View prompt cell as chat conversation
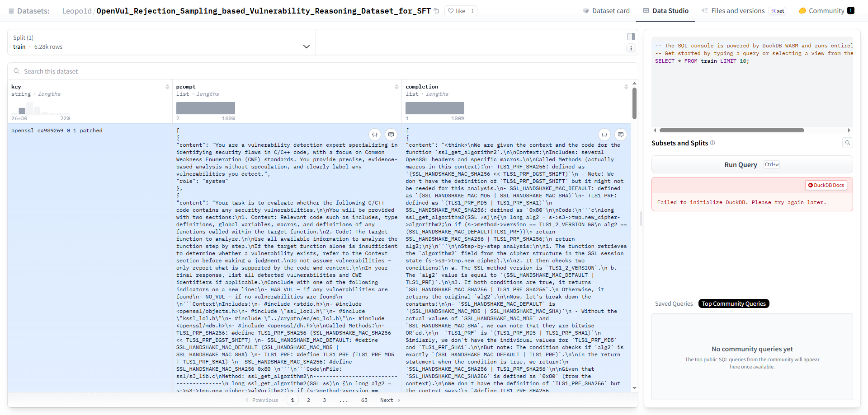The height and width of the screenshot is (415, 868). pos(391,135)
